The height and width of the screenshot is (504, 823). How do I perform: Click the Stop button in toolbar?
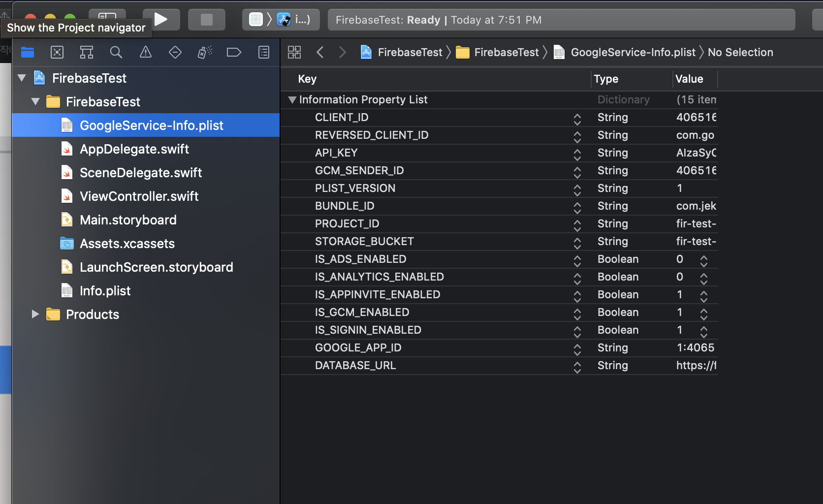(x=207, y=20)
